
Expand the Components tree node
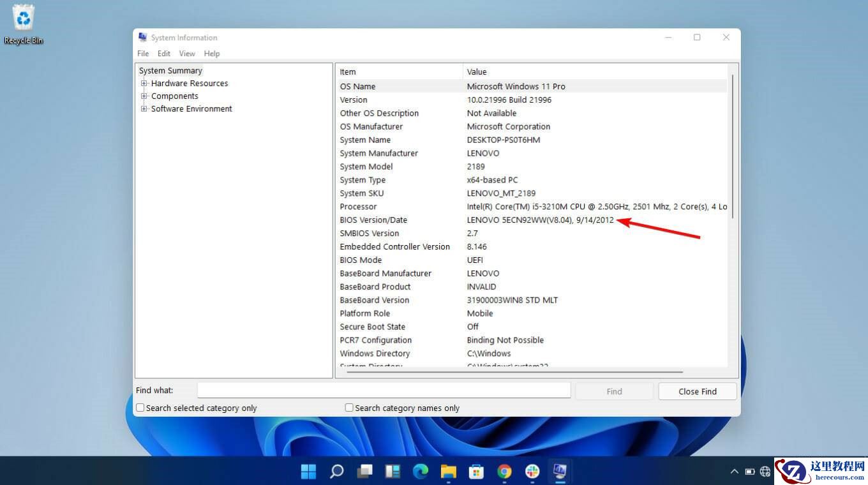[144, 96]
